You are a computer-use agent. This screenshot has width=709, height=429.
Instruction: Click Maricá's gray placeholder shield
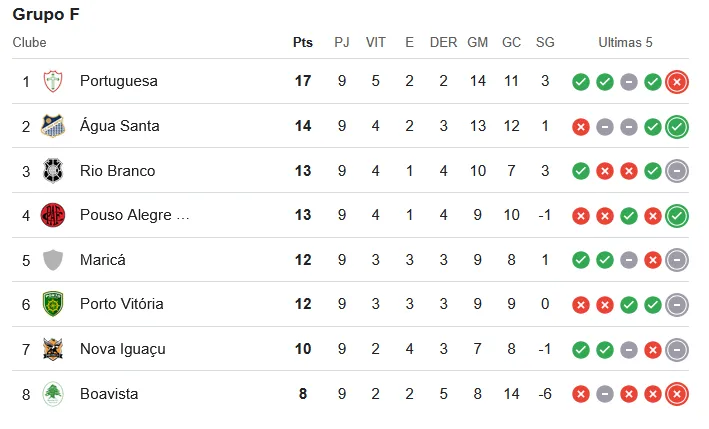(53, 260)
